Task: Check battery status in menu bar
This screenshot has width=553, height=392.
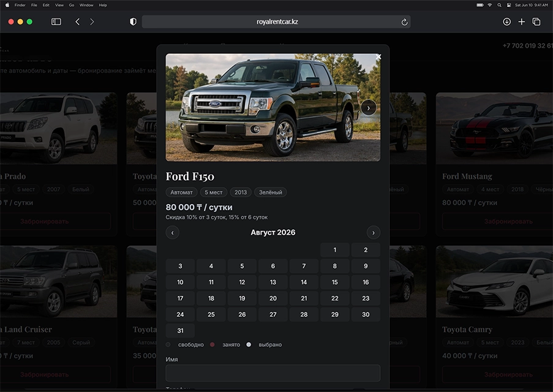Action: [480, 5]
